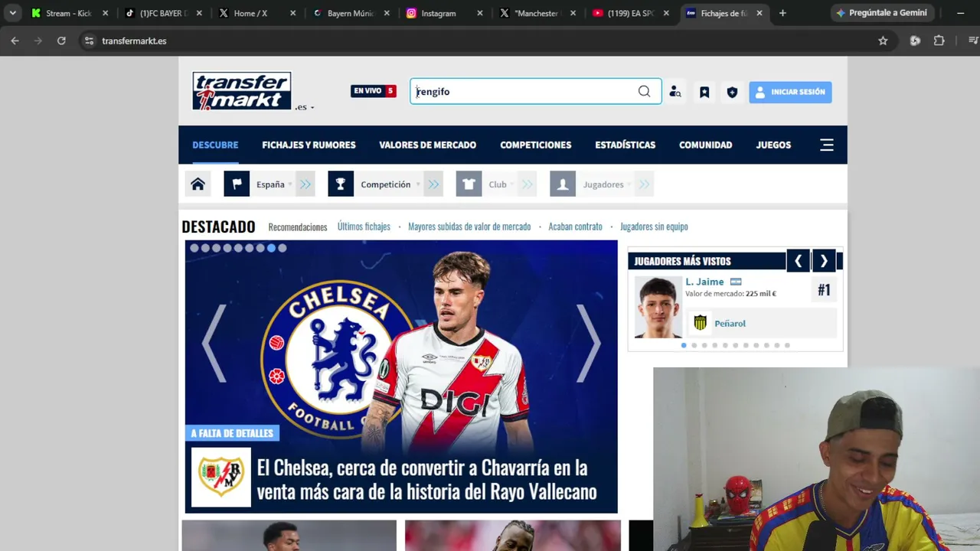This screenshot has height=551, width=980.
Task: Click the double arrow next to Competición
Action: pyautogui.click(x=434, y=184)
